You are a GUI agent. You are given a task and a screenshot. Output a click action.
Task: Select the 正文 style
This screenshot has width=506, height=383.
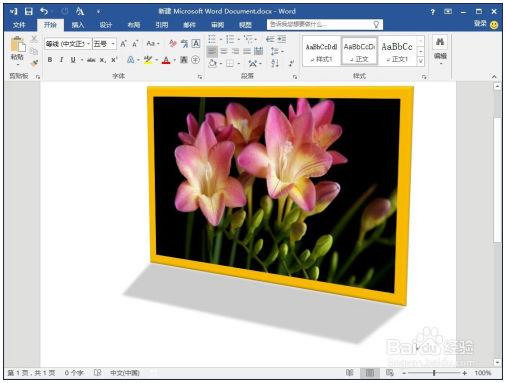click(x=359, y=51)
